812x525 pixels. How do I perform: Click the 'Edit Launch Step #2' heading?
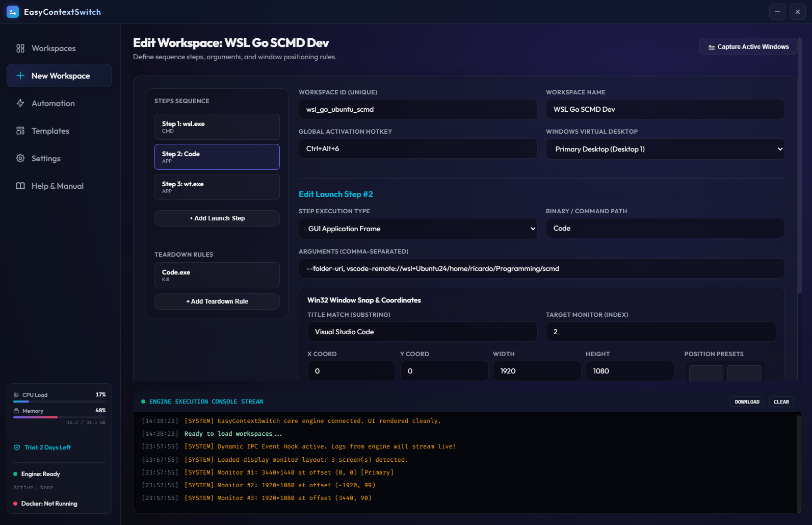pos(336,194)
